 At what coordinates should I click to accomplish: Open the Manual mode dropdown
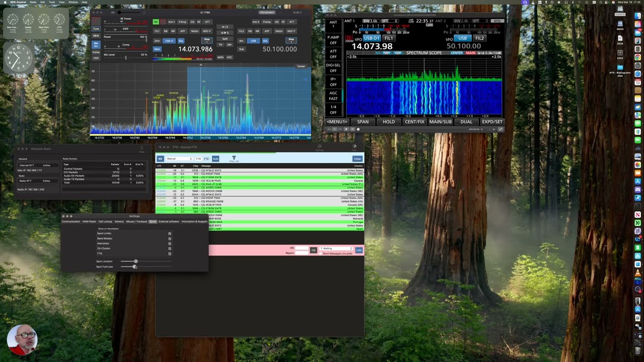point(179,159)
